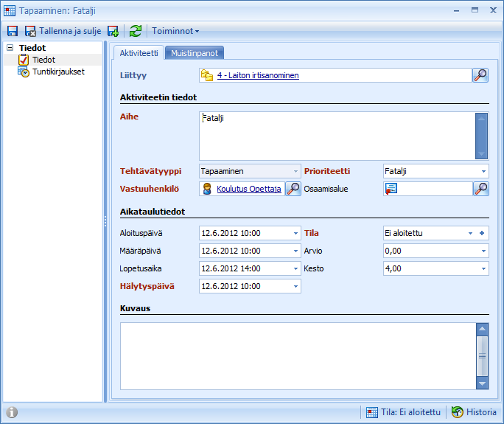
Task: Click Kuvaus scrollbar down arrow
Action: pyautogui.click(x=482, y=383)
